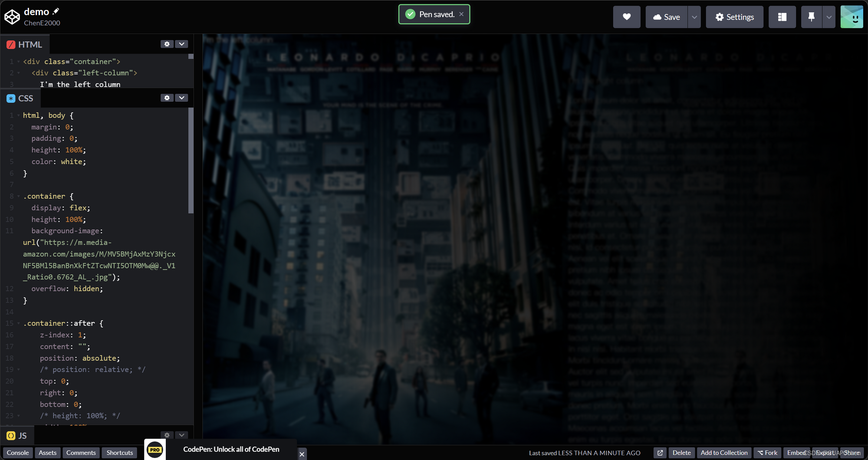
Task: Select the JS editor tab
Action: [x=17, y=435]
